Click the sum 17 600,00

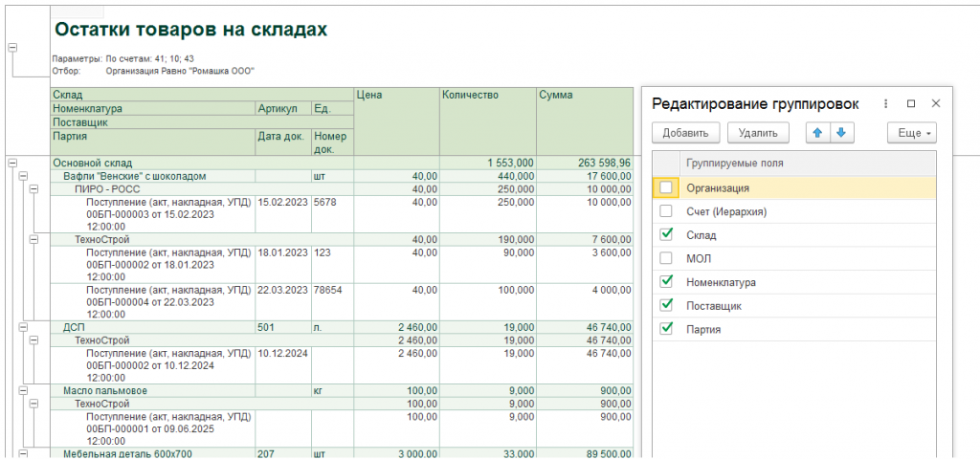click(608, 177)
